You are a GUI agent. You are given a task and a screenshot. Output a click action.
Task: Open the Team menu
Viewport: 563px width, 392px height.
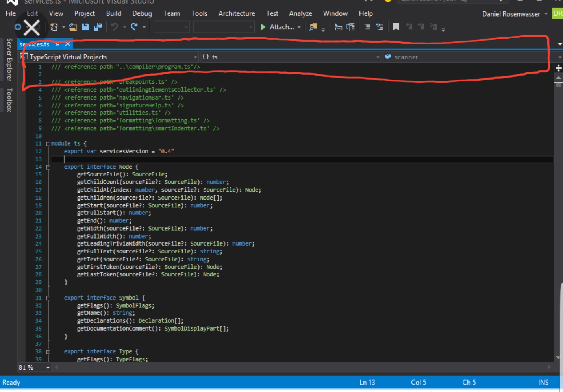point(172,13)
